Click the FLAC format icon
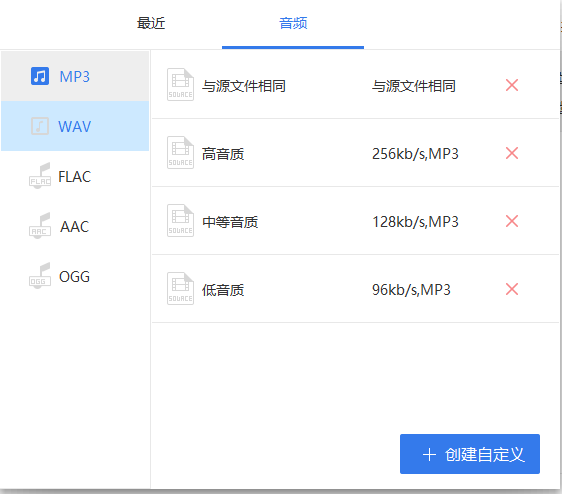The height and width of the screenshot is (494, 562). pos(40,176)
